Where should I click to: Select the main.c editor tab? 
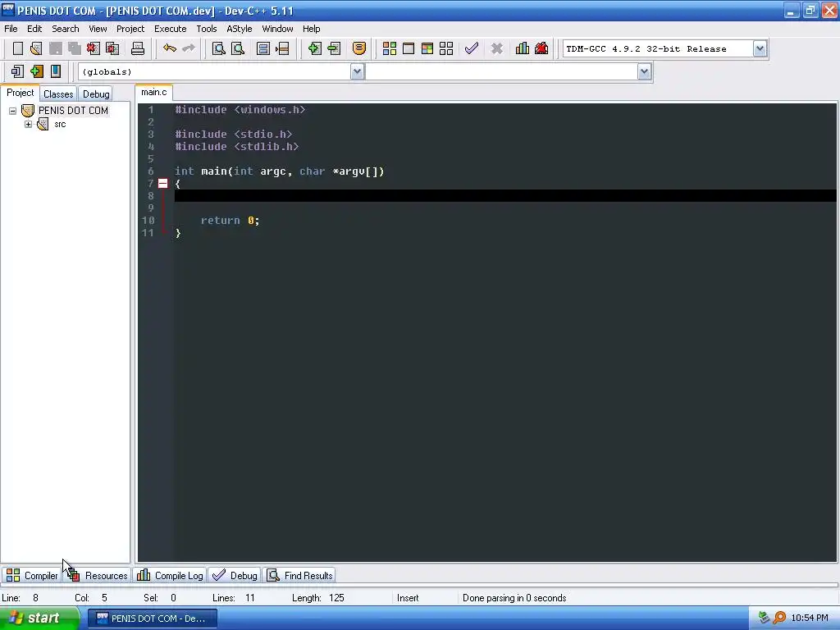pyautogui.click(x=153, y=92)
